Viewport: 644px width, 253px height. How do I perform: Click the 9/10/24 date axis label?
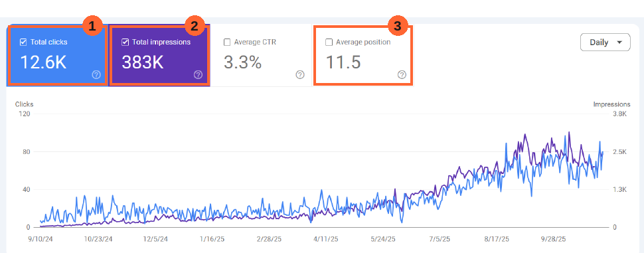pyautogui.click(x=41, y=239)
